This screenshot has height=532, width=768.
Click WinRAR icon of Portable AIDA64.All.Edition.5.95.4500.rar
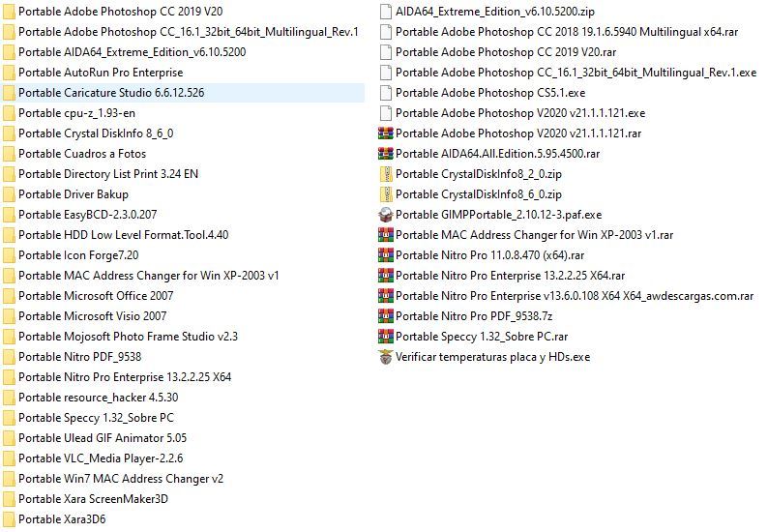[x=386, y=154]
